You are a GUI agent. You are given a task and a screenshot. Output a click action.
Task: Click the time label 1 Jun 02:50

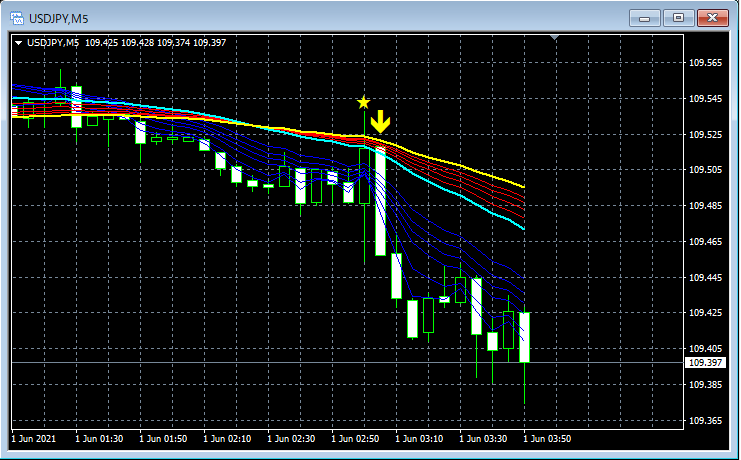tap(355, 439)
